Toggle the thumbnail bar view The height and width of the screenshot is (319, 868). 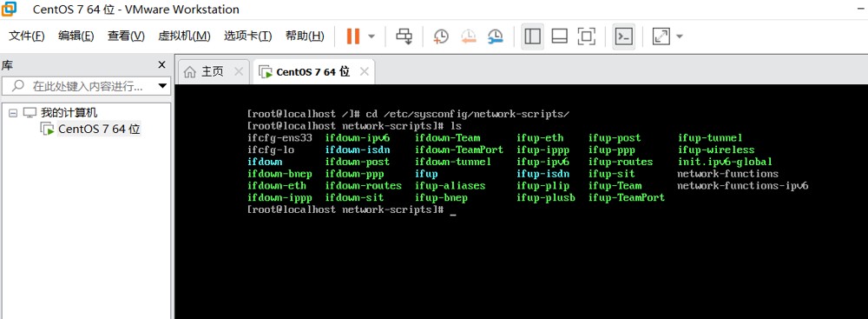[560, 37]
